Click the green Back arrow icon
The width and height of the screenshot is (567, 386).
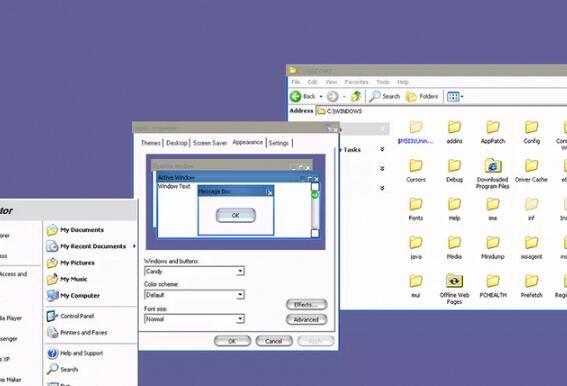coord(295,96)
